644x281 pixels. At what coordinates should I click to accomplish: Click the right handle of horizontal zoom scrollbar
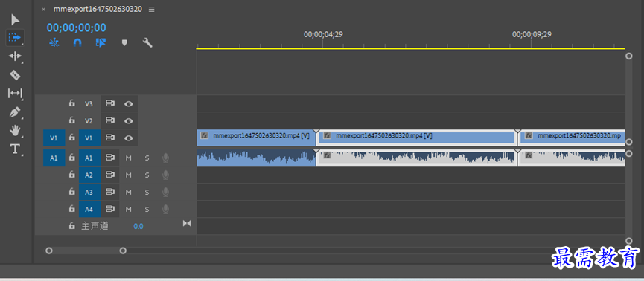123,251
